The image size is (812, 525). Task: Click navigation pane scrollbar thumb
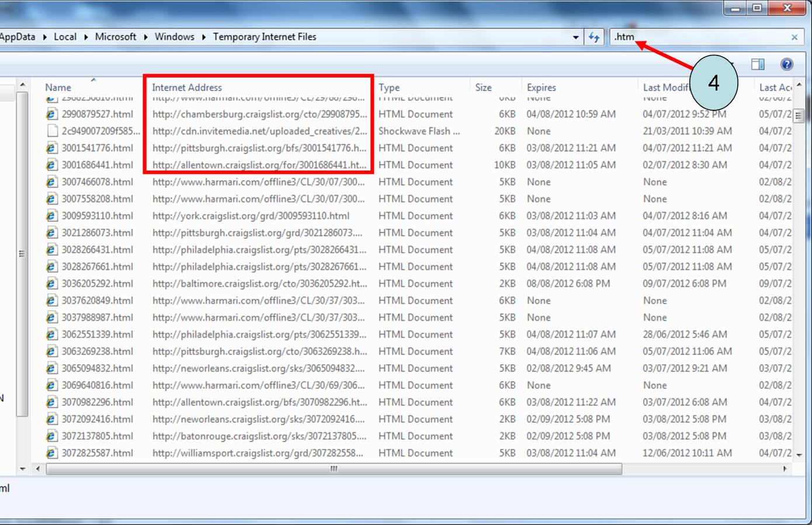click(x=22, y=254)
